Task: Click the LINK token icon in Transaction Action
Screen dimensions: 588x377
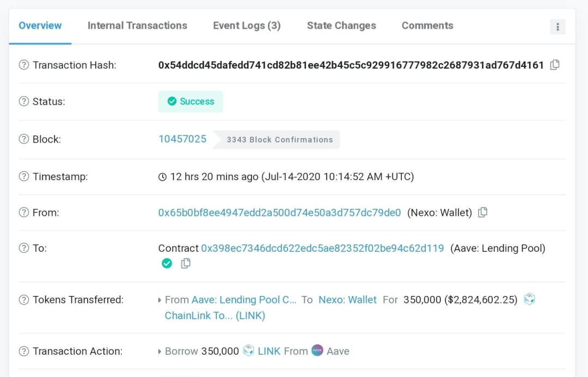Action: coord(248,351)
